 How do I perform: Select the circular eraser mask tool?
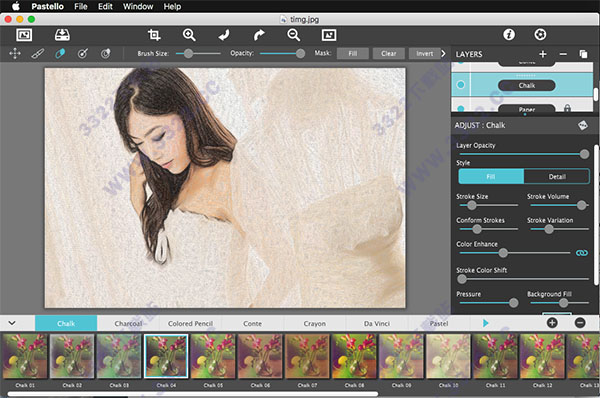(x=105, y=54)
